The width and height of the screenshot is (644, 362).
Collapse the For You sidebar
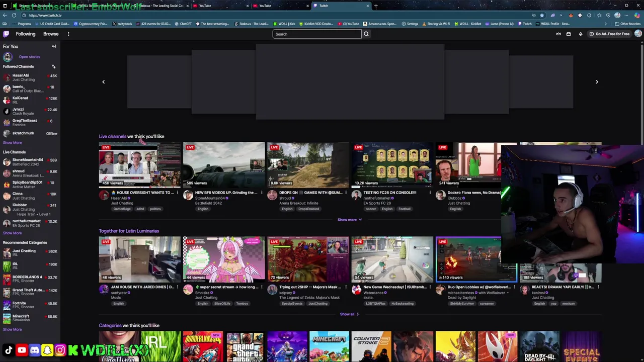(54, 46)
